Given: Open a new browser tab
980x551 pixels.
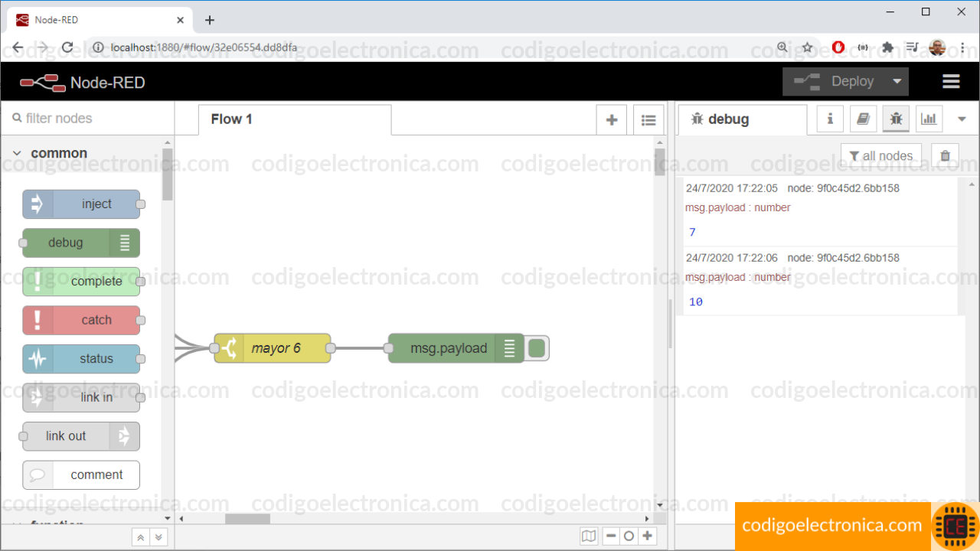Looking at the screenshot, I should pyautogui.click(x=210, y=20).
